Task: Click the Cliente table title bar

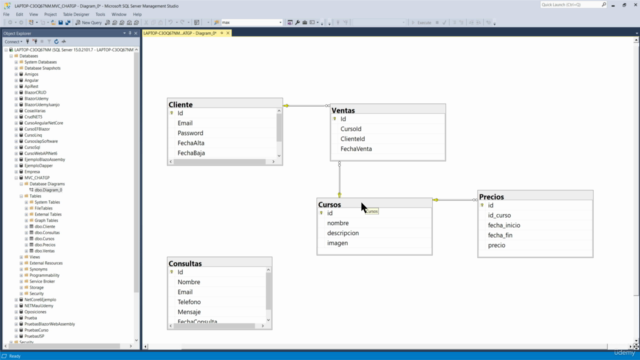Action: pos(225,104)
